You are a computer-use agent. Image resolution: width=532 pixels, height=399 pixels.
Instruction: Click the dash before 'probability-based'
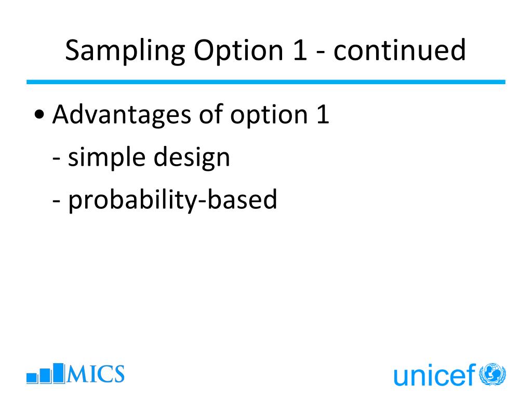point(56,201)
